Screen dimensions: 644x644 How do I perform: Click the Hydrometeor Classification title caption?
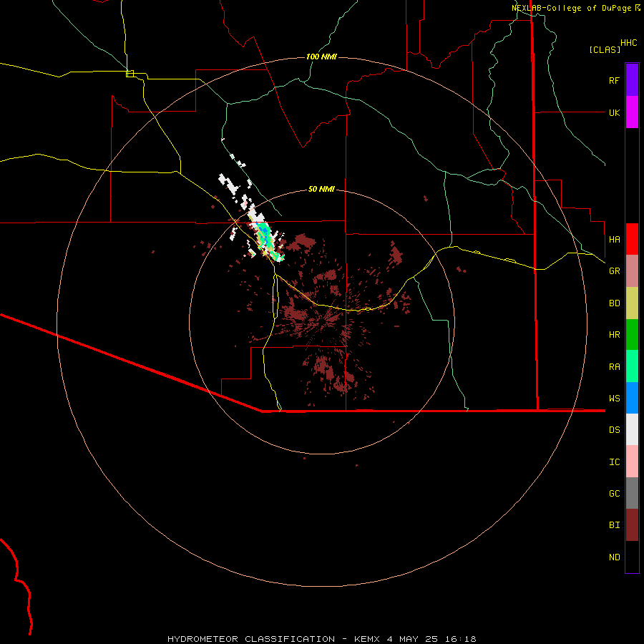tap(321, 639)
